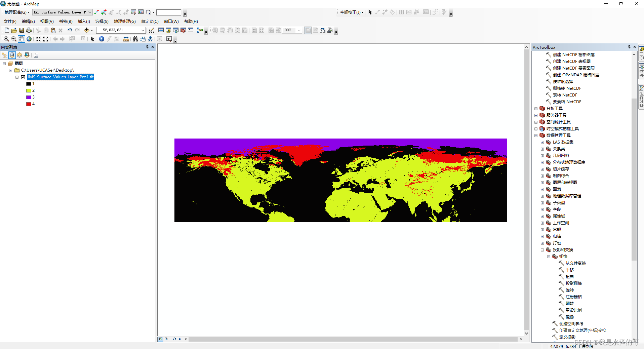
Task: Select the Zoom In tool
Action: coord(6,39)
